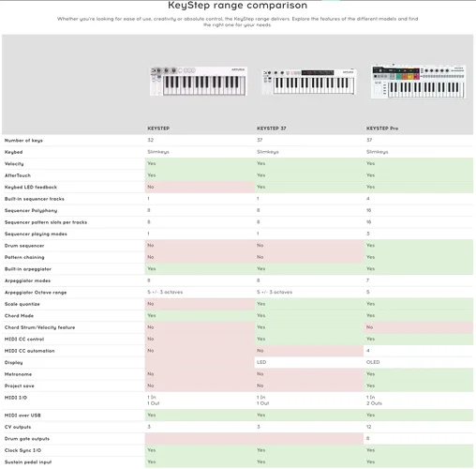Click the 'Drum gate outputs' row label

tap(27, 439)
